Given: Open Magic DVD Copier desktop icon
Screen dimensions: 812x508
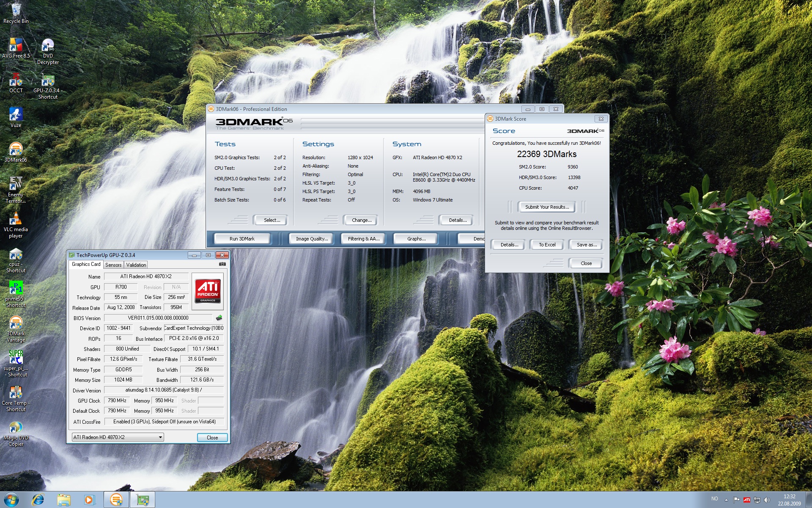Looking at the screenshot, I should click(16, 433).
